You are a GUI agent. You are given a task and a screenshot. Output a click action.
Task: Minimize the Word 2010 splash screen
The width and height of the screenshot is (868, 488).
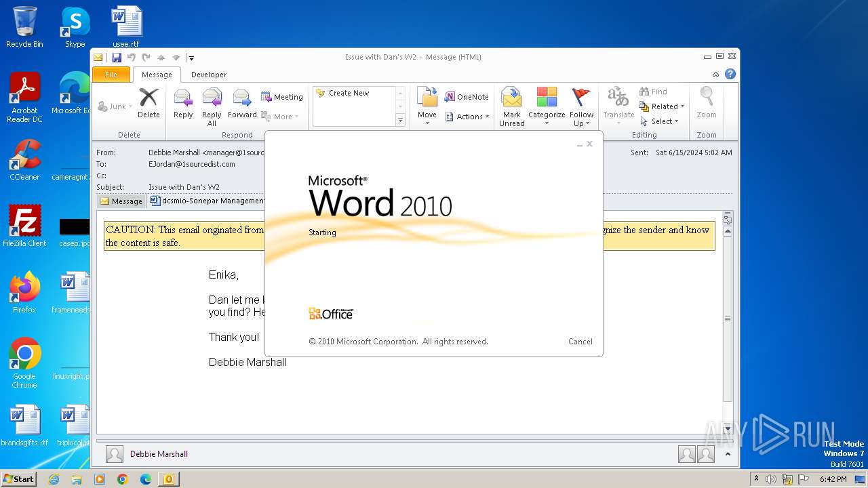[580, 144]
